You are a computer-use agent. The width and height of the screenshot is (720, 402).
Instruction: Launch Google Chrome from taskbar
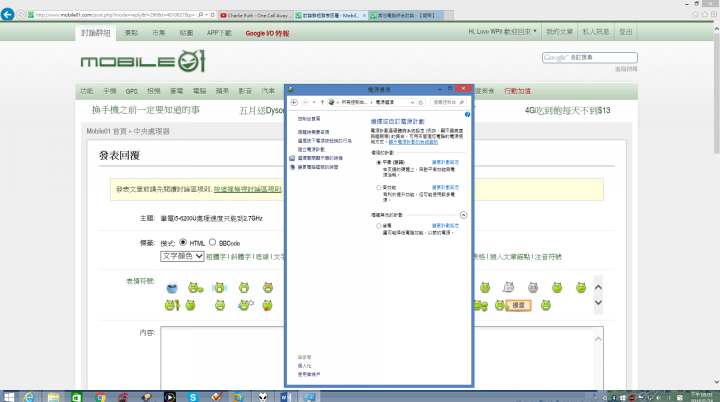pyautogui.click(x=100, y=397)
